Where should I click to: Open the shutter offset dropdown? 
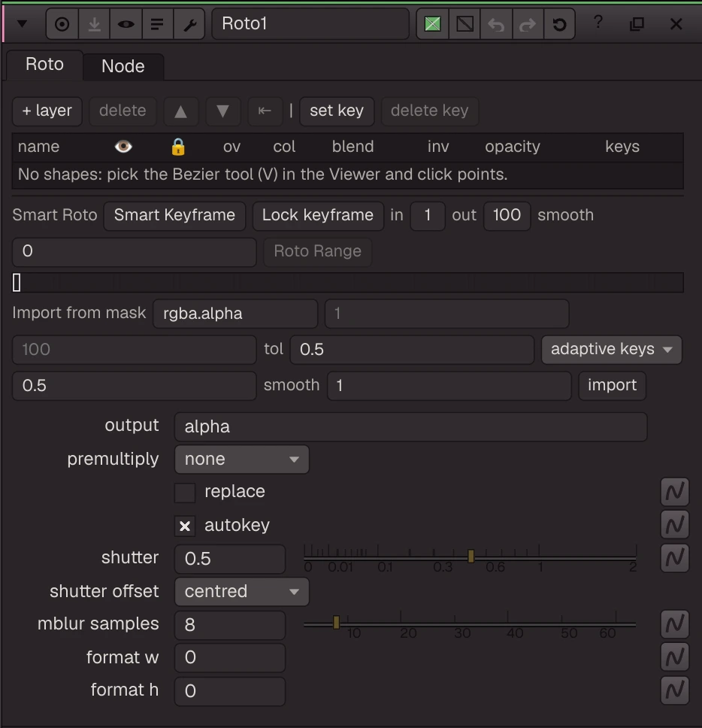242,592
